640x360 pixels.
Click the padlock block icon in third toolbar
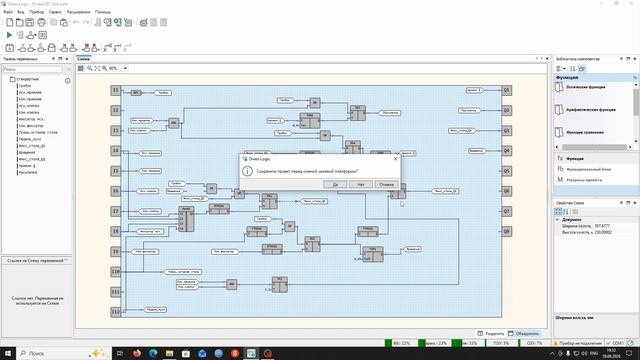52,48
